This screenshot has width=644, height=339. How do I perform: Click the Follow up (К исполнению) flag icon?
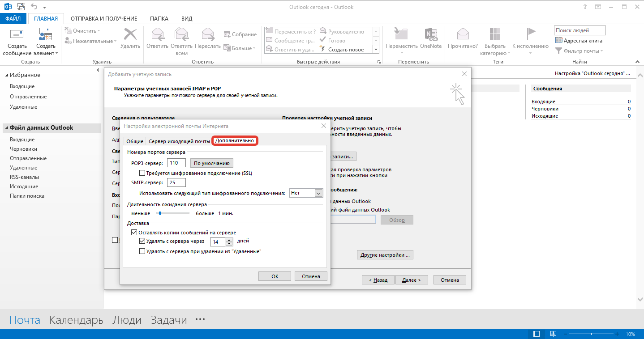530,34
